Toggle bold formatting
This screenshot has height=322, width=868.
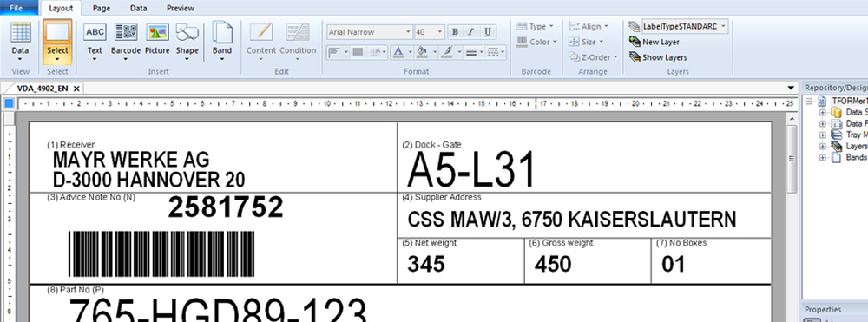tap(455, 32)
